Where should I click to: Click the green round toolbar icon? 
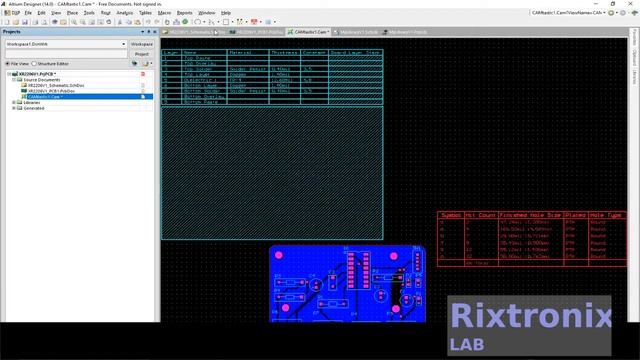coord(185,22)
